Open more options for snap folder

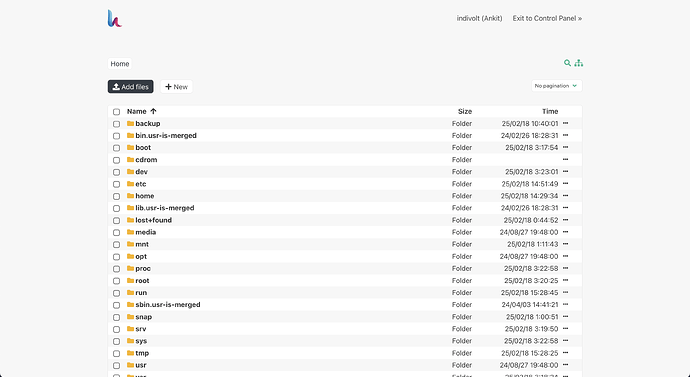tap(565, 317)
